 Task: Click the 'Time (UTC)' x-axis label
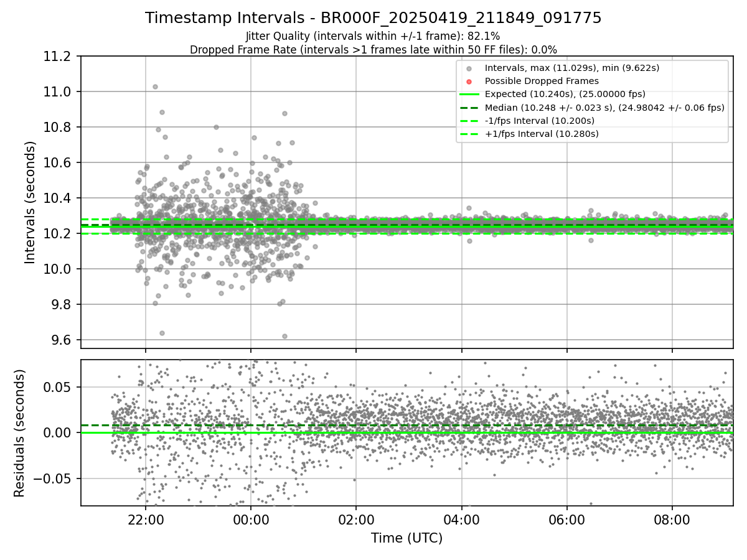406,538
